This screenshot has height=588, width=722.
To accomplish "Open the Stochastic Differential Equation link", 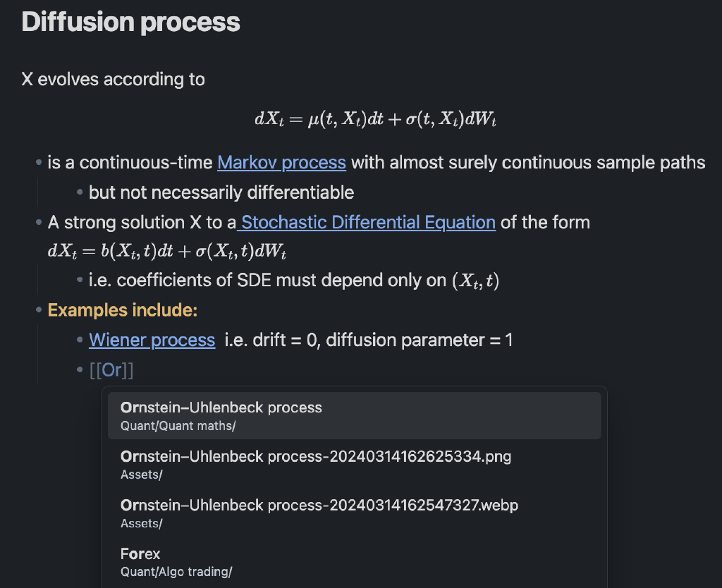I will [x=368, y=223].
